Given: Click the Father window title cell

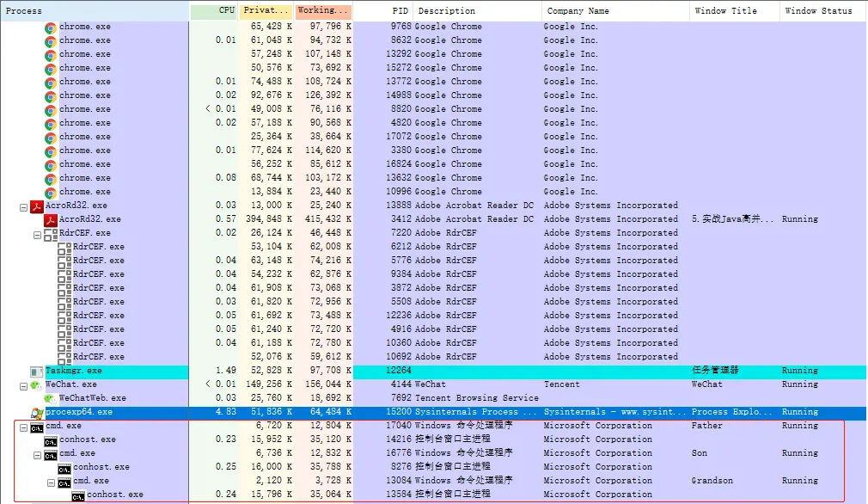Looking at the screenshot, I should [707, 426].
